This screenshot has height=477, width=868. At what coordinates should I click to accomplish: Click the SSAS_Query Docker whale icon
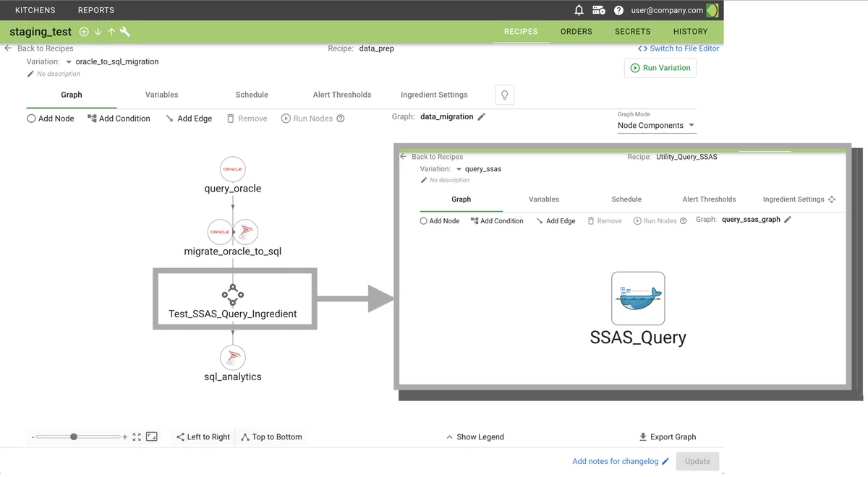[637, 298]
